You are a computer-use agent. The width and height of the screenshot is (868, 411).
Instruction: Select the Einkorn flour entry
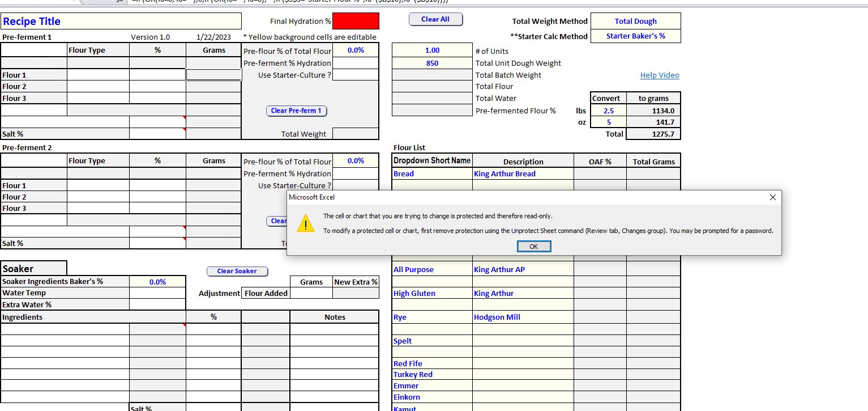[x=432, y=397]
